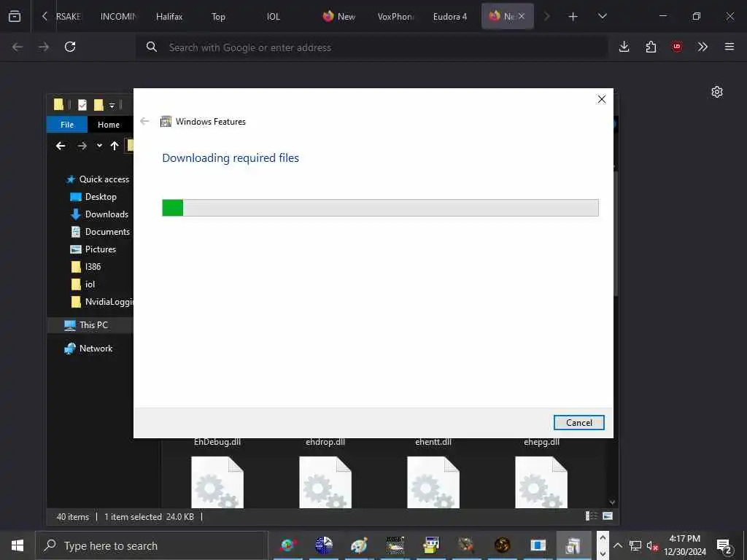747x560 pixels.
Task: Click the file thumbnail below EhDebug.dll
Action: pyautogui.click(x=217, y=482)
